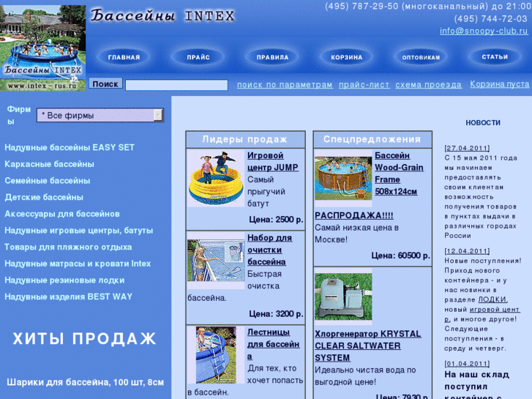This screenshot has height=399, width=532.
Task: Click игровой центр link in news
Action: [495, 310]
